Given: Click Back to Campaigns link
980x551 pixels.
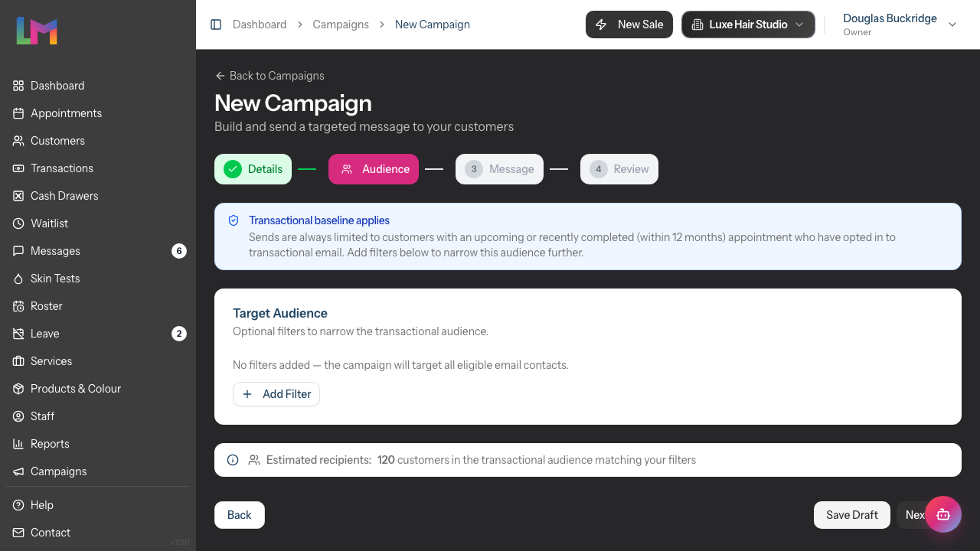Looking at the screenshot, I should point(269,76).
